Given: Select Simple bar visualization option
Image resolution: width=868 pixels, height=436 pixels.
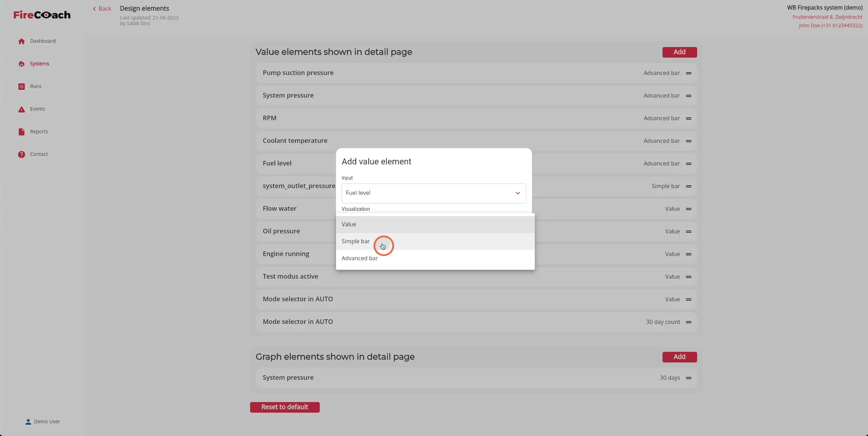Looking at the screenshot, I should tap(435, 242).
